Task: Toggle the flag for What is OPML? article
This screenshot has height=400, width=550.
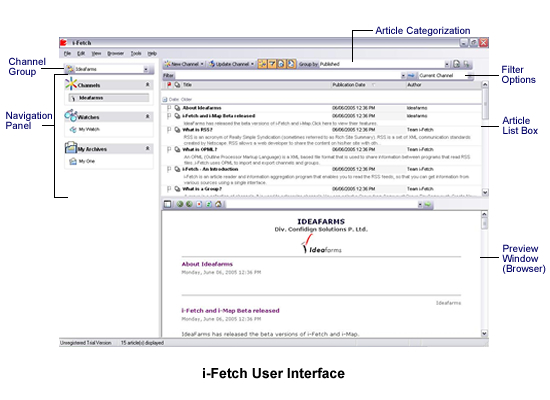Action: point(169,149)
